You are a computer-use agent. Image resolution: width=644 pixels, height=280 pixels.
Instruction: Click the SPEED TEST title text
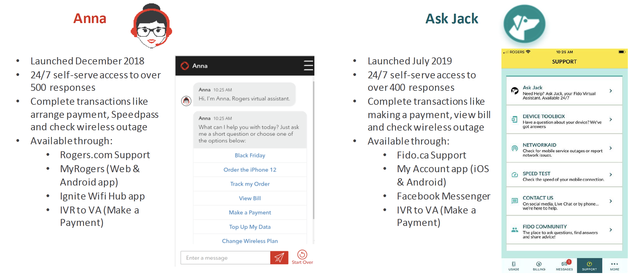pyautogui.click(x=536, y=173)
